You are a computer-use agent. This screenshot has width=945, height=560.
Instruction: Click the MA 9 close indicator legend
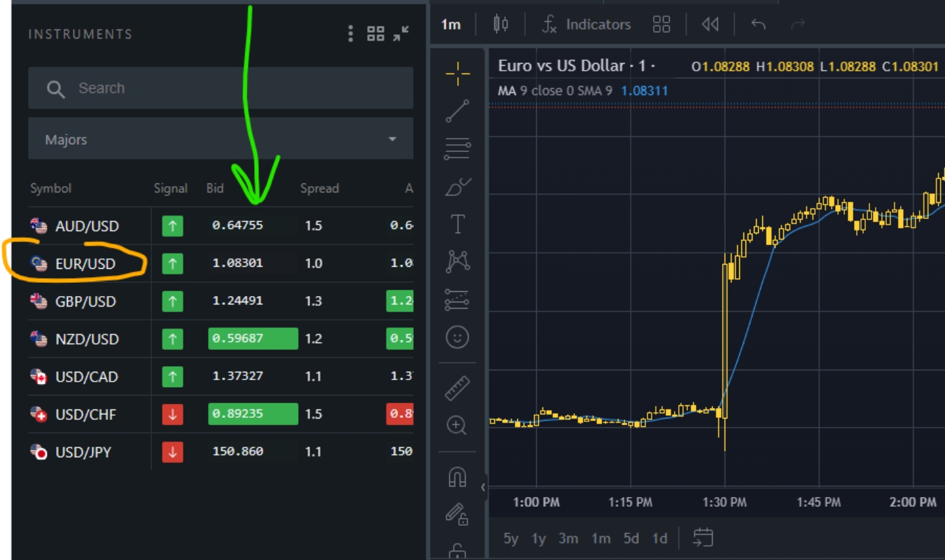(555, 91)
